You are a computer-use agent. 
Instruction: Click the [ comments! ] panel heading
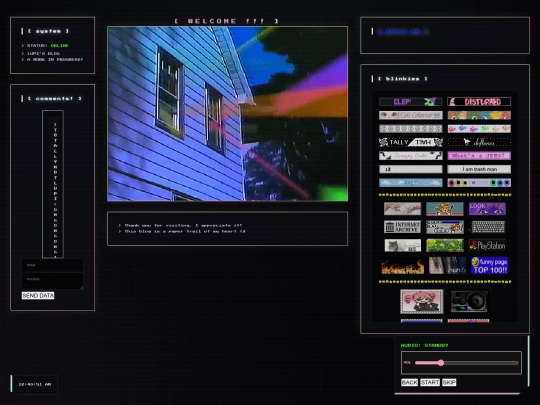[54, 98]
